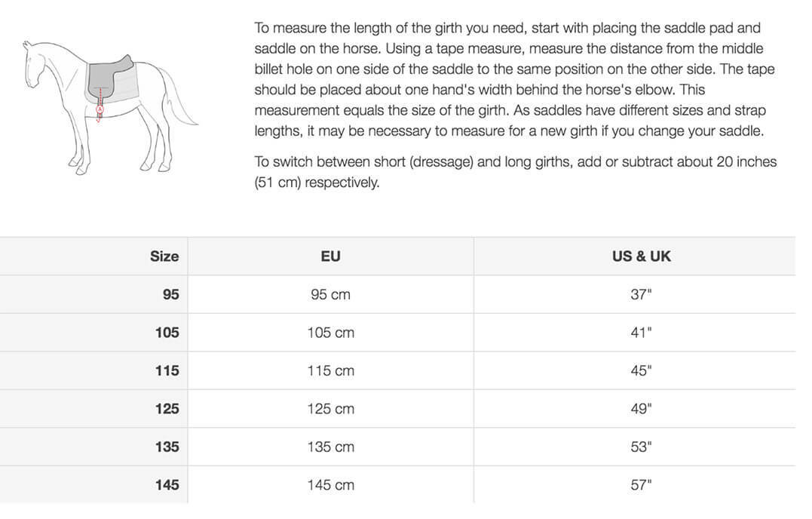Click the 49" US & UK cell

641,409
